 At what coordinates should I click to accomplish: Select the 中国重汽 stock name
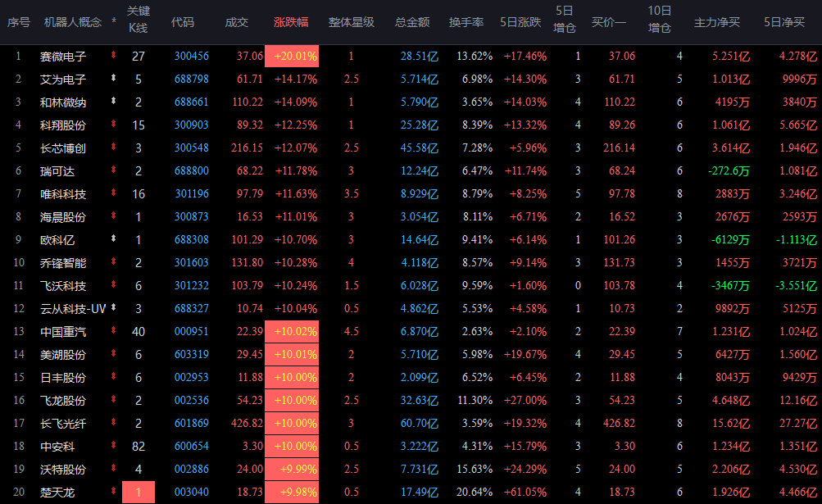(x=63, y=332)
